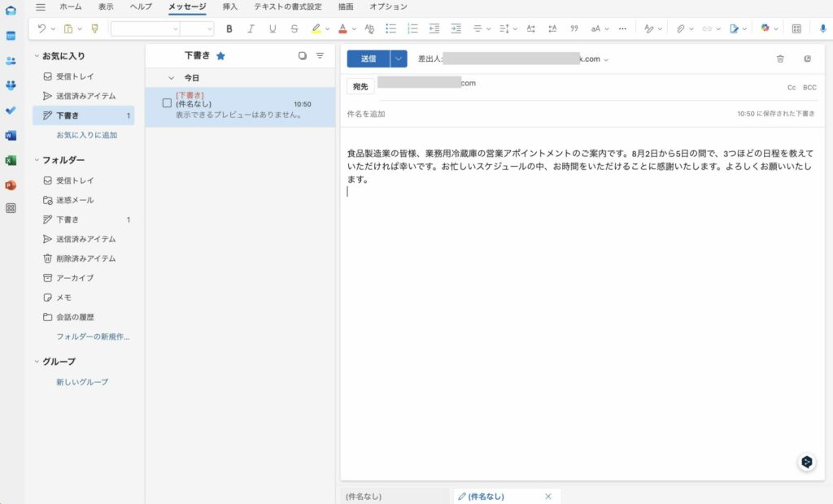Select the bold formatting icon
Screen dimensions: 833x504
pyautogui.click(x=229, y=28)
